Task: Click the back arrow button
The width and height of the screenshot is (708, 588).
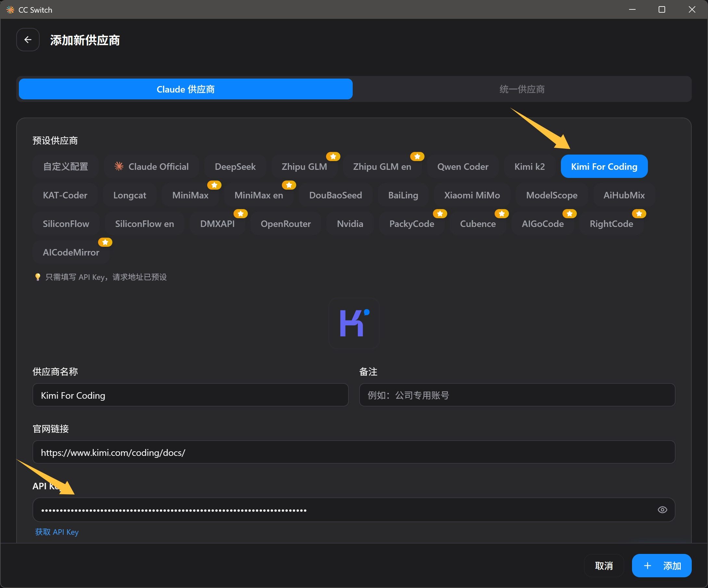Action: click(28, 40)
